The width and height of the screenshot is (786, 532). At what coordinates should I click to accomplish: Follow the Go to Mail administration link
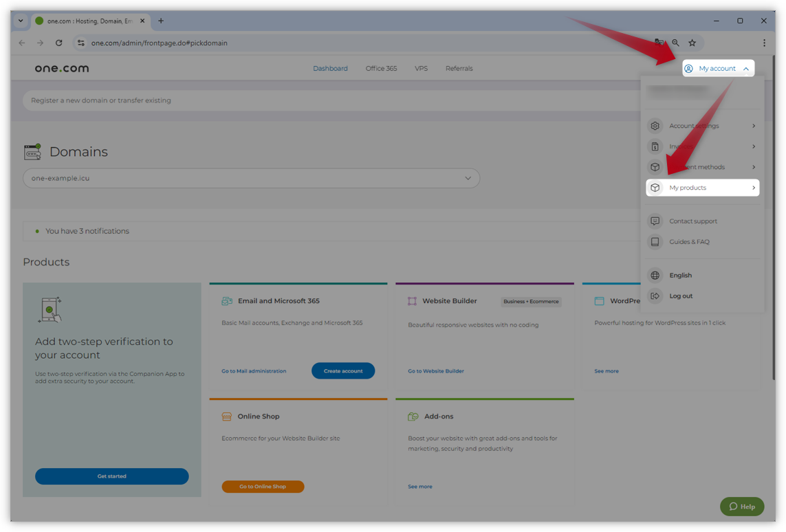(x=254, y=371)
